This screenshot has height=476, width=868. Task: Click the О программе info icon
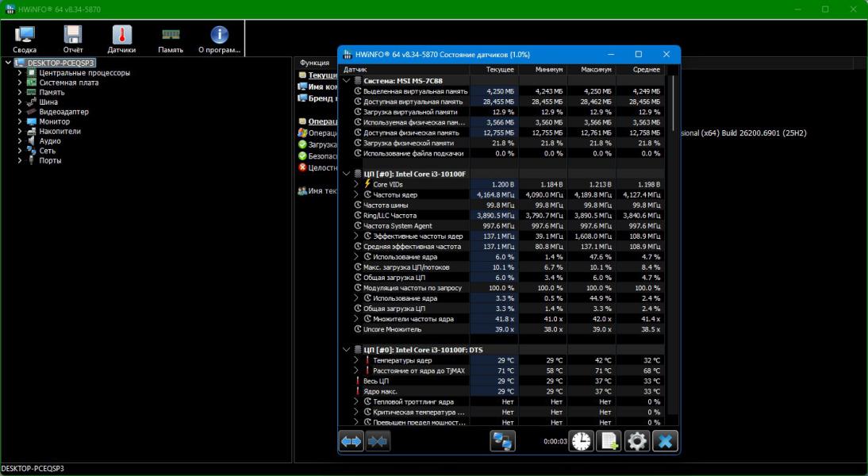coord(219,38)
